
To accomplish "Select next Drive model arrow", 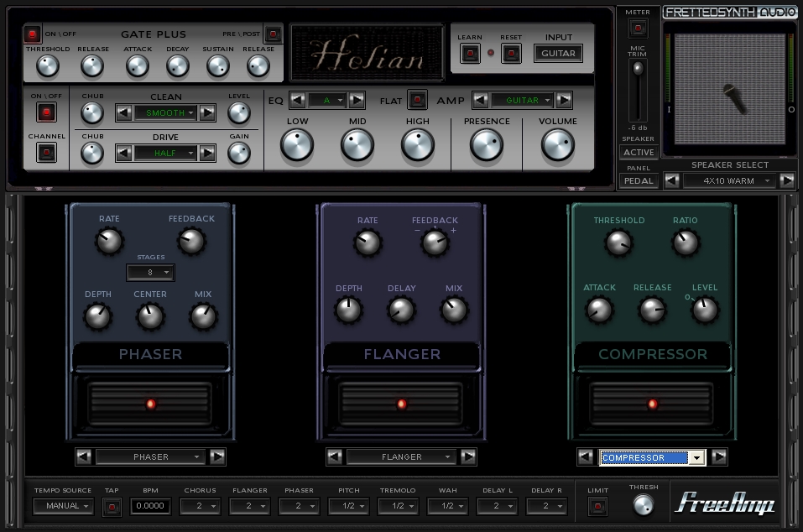I will coord(207,153).
